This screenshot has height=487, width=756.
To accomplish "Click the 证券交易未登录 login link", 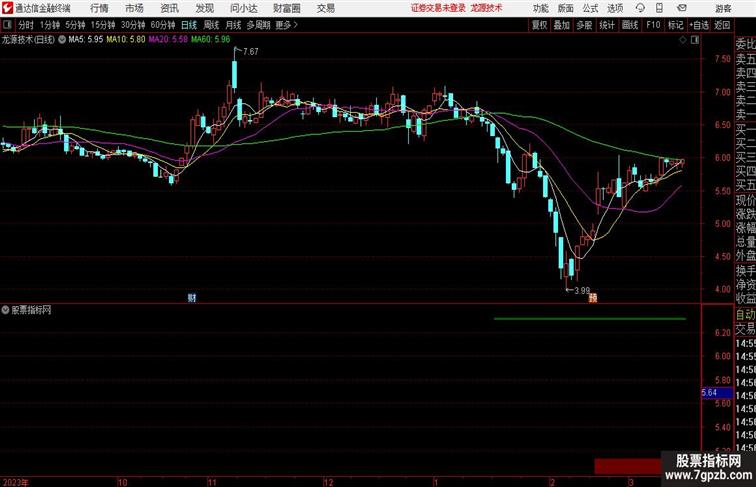I will click(x=438, y=8).
